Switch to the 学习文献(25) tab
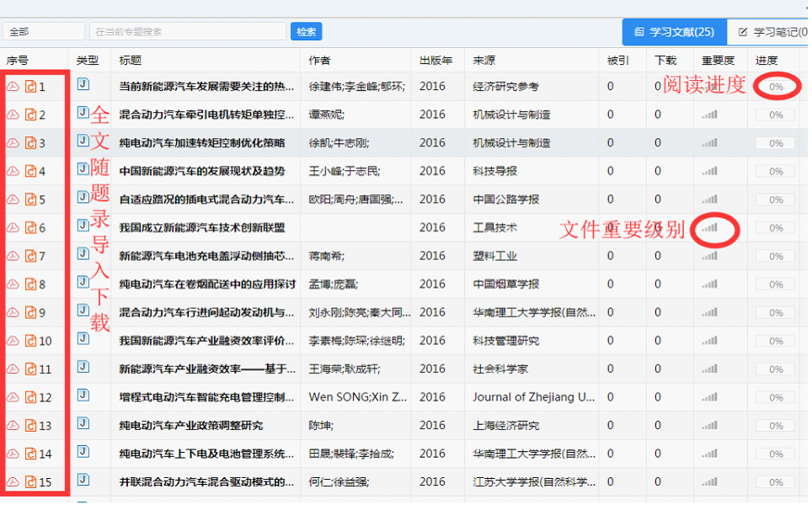The image size is (812, 505). tap(674, 32)
